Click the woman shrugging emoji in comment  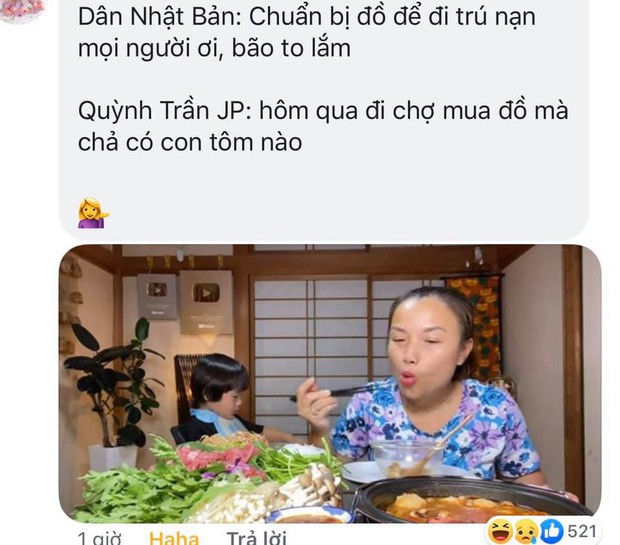[x=93, y=213]
